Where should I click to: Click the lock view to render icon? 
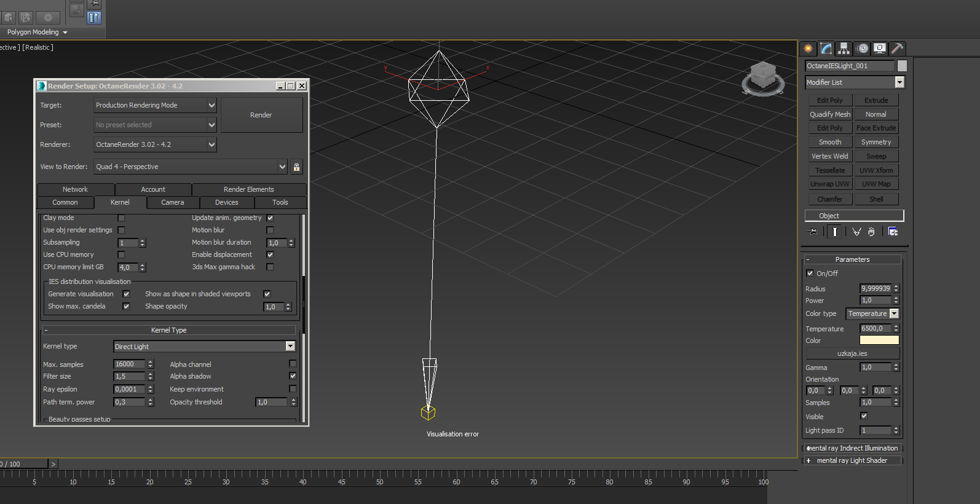296,167
